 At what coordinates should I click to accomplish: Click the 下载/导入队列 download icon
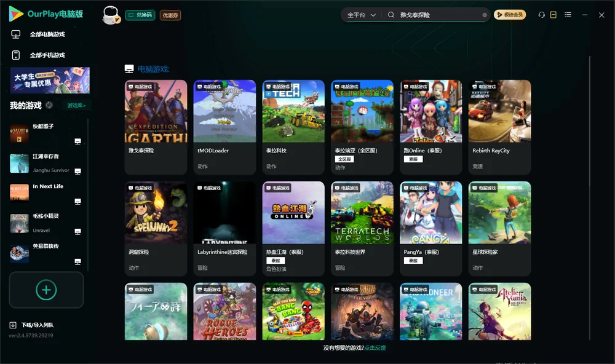[x=13, y=325]
